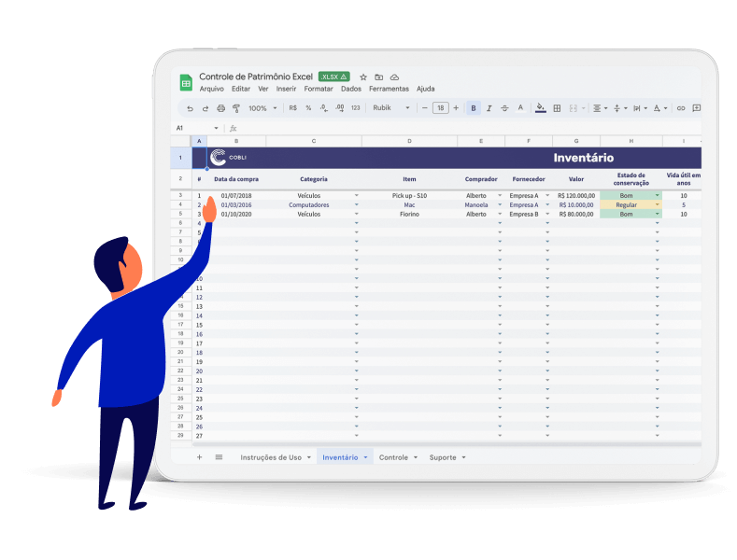Image resolution: width=737 pixels, height=560 pixels.
Task: Decrease font size with minus button
Action: click(424, 108)
